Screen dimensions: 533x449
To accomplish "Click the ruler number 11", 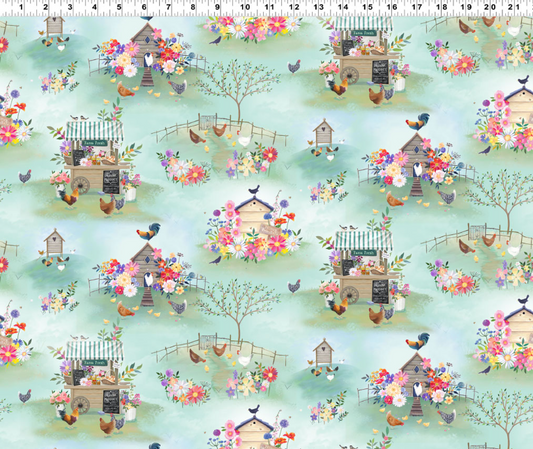I will click(x=269, y=7).
